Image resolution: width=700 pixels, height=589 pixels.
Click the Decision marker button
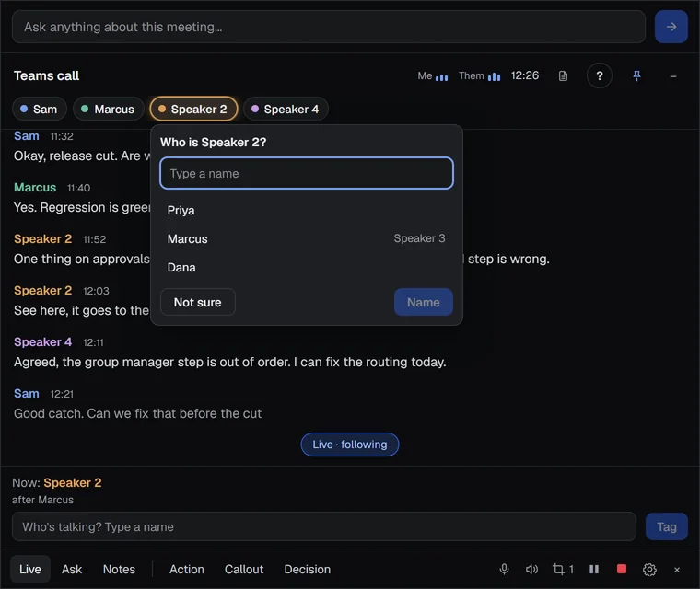[x=307, y=569]
